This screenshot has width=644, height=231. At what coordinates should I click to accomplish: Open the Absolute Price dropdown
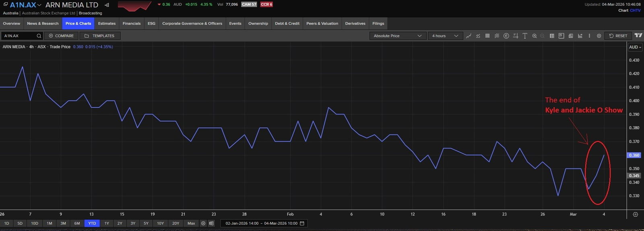pos(398,36)
